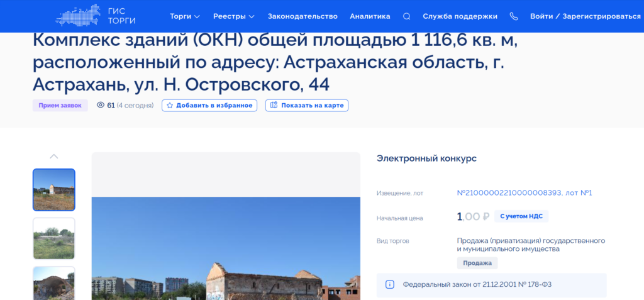Click the Прием заявок status badge
This screenshot has height=300, width=644.
60,105
